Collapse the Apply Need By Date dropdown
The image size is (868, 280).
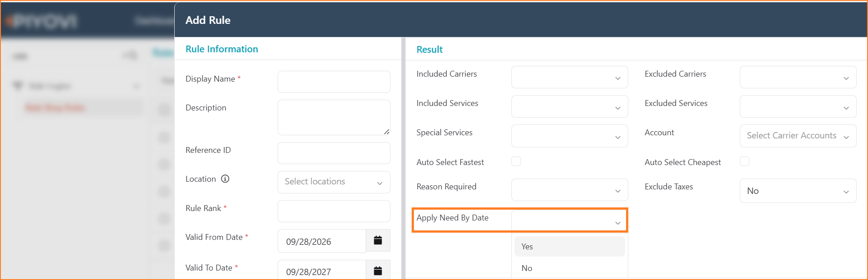click(570, 221)
